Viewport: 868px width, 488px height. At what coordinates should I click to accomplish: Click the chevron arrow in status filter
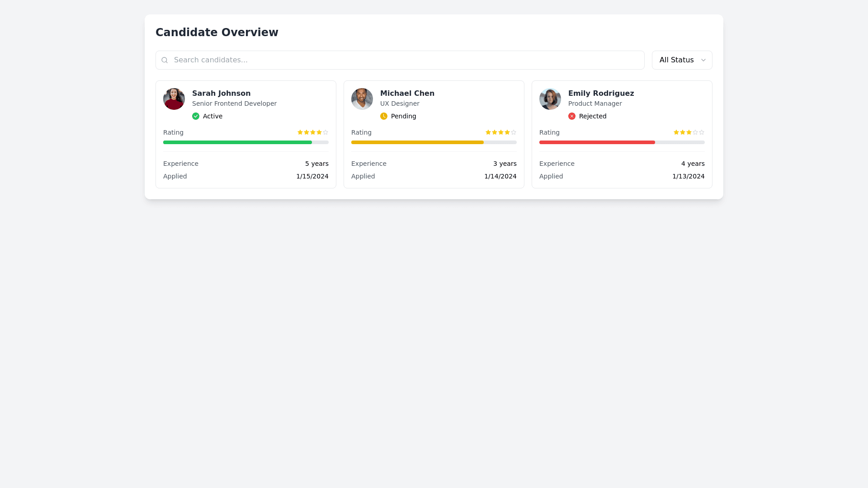coord(703,60)
